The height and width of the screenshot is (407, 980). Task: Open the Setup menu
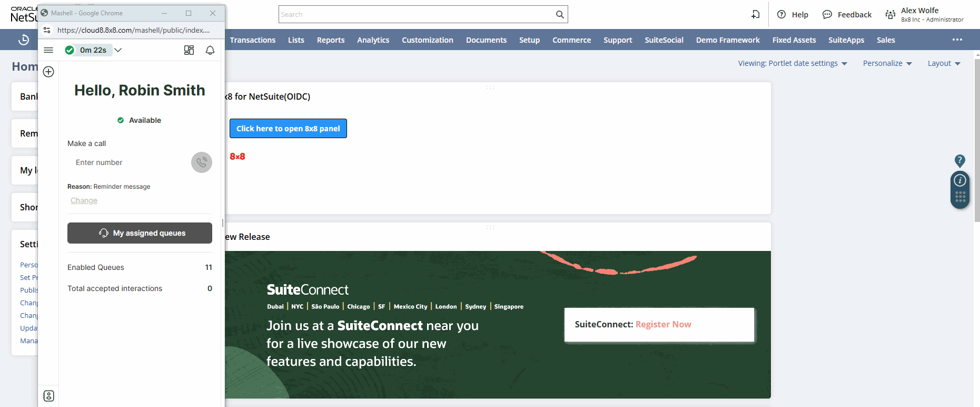(x=529, y=40)
